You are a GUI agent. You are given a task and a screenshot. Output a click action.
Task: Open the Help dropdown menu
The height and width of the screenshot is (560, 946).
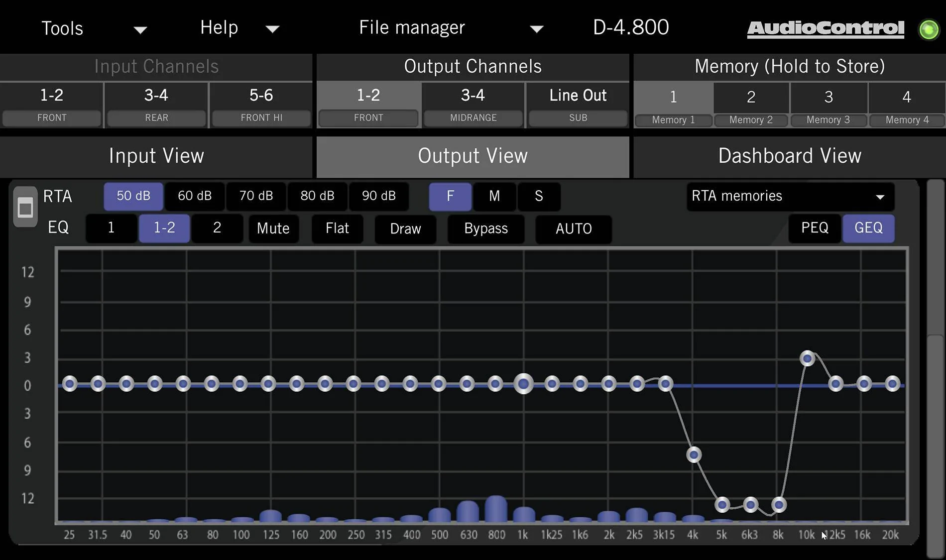[239, 28]
